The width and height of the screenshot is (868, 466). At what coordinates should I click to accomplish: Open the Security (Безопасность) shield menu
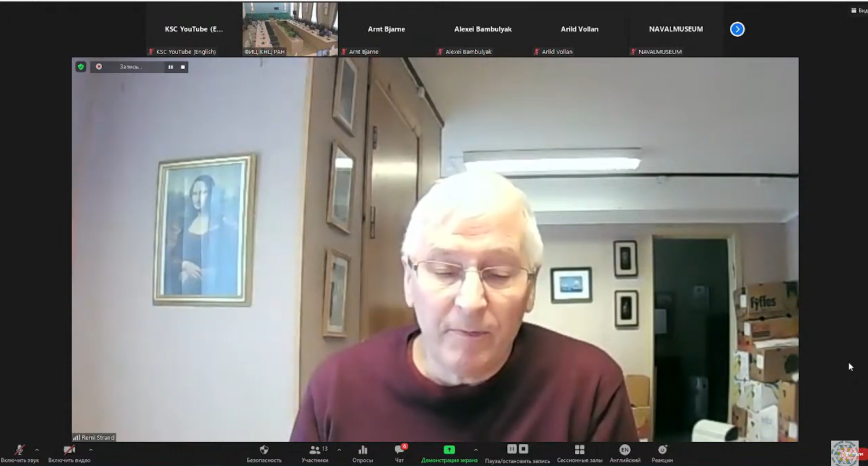[264, 454]
